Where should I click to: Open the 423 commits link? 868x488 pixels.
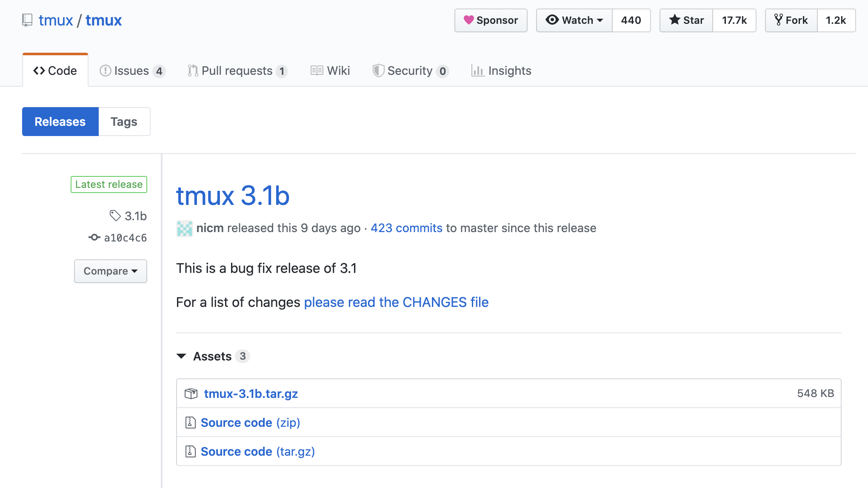pyautogui.click(x=406, y=228)
